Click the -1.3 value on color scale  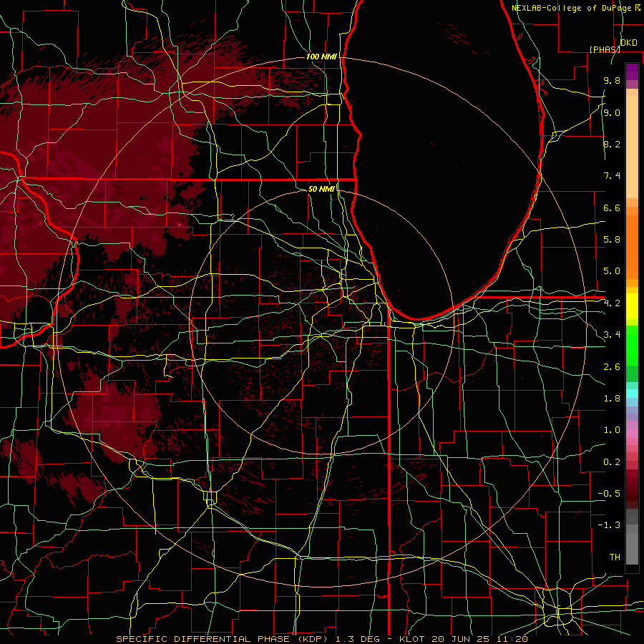(x=609, y=525)
